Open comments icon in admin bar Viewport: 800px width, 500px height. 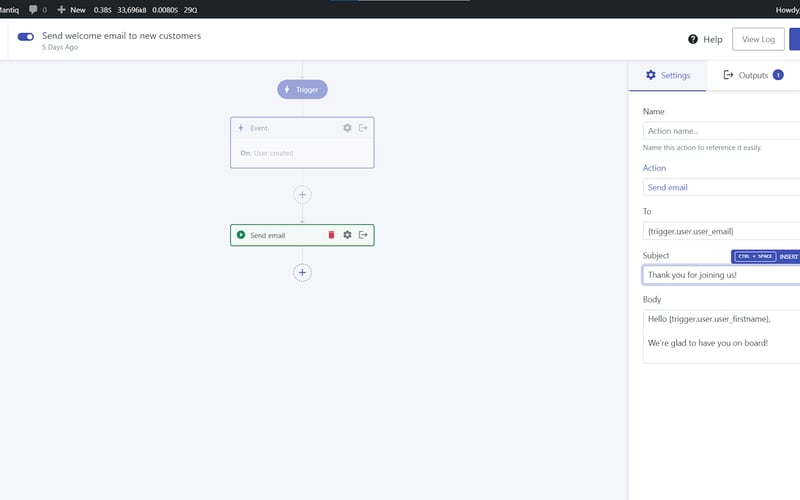(33, 10)
